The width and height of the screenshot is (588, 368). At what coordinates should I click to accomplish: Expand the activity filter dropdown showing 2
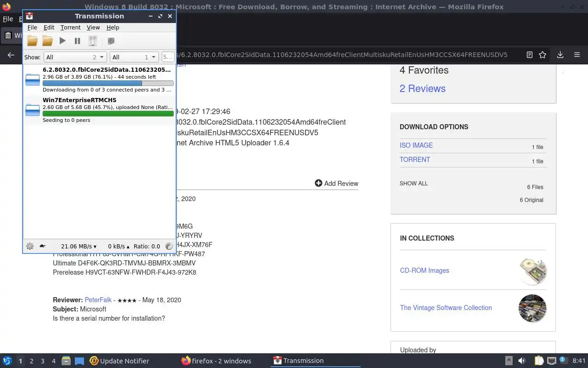pos(75,57)
